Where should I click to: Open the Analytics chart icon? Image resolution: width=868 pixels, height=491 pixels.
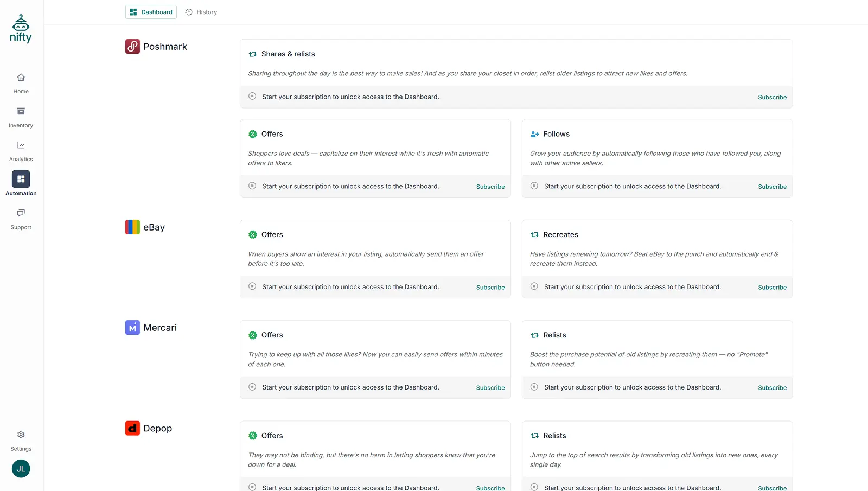point(21,145)
